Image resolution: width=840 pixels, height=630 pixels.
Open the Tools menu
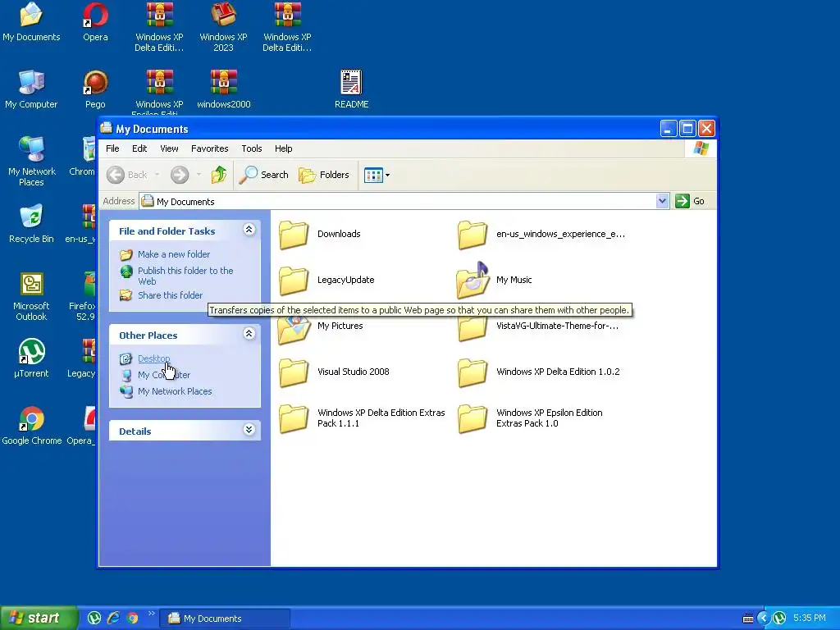click(251, 148)
